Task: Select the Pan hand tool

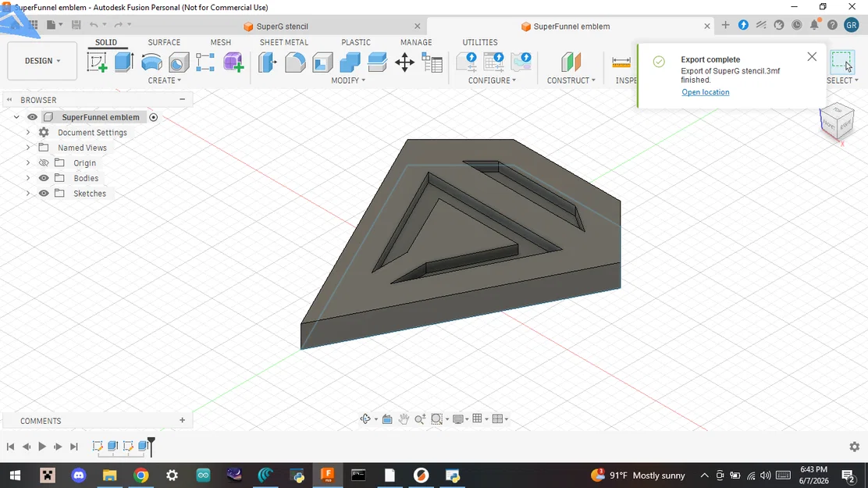Action: point(404,419)
